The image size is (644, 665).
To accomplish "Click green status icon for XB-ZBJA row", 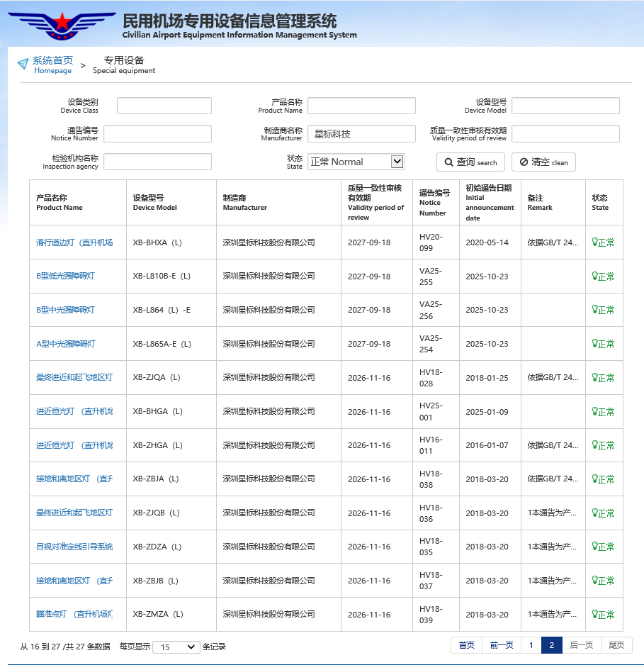I will click(595, 479).
